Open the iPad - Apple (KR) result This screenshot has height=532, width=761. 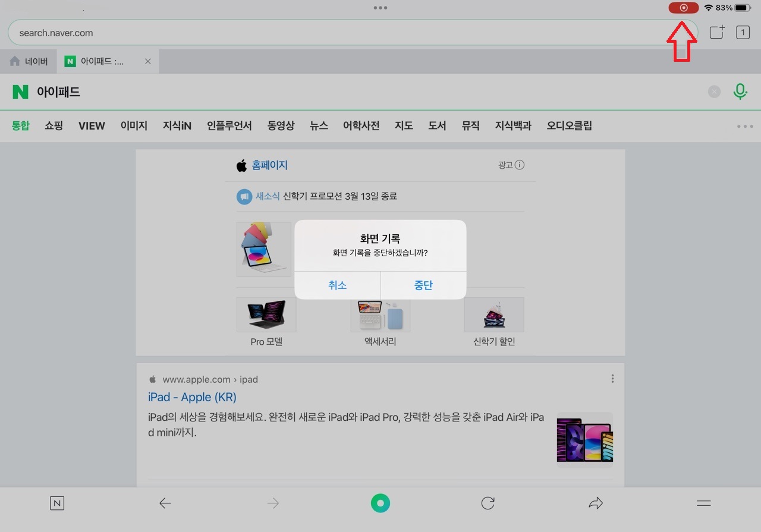click(x=192, y=397)
